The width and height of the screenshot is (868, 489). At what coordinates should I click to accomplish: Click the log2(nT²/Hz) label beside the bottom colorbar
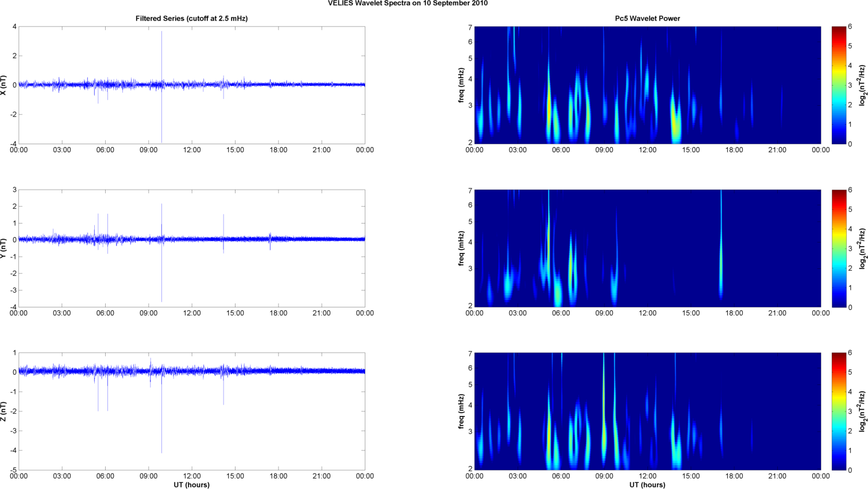[x=862, y=411]
